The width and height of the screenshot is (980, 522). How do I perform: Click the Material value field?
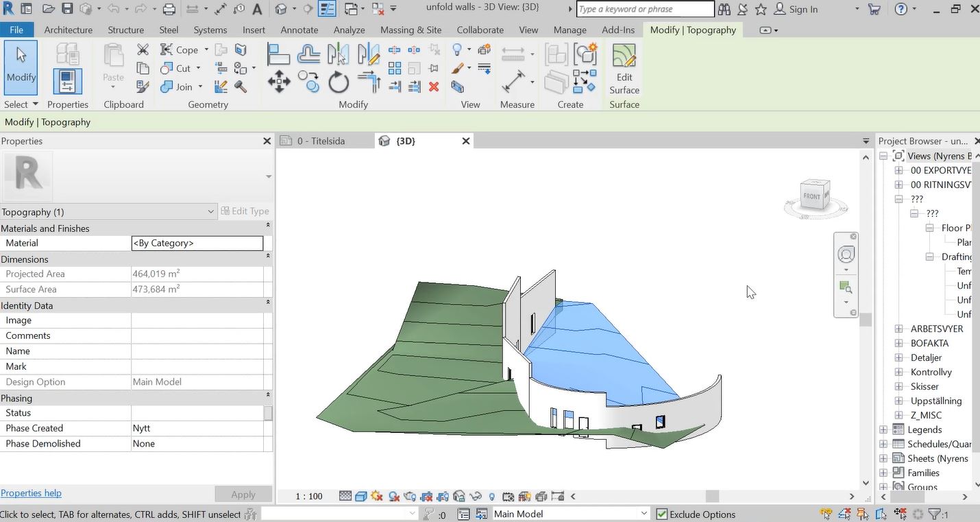click(197, 244)
